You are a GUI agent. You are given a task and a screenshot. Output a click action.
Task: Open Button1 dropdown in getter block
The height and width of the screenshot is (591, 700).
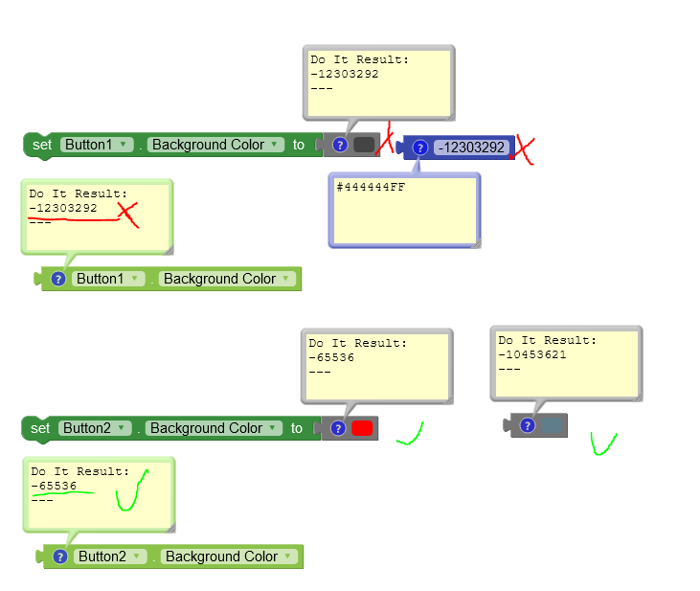pyautogui.click(x=108, y=279)
